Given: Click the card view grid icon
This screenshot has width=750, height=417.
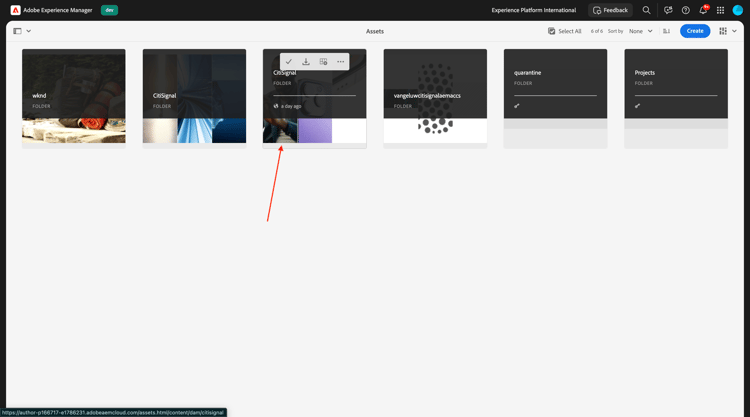Looking at the screenshot, I should pos(723,31).
